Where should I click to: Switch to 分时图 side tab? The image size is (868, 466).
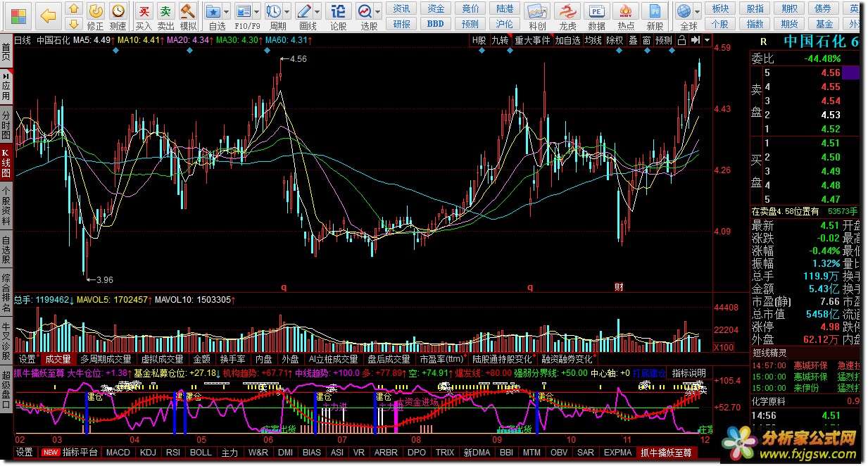coord(6,125)
